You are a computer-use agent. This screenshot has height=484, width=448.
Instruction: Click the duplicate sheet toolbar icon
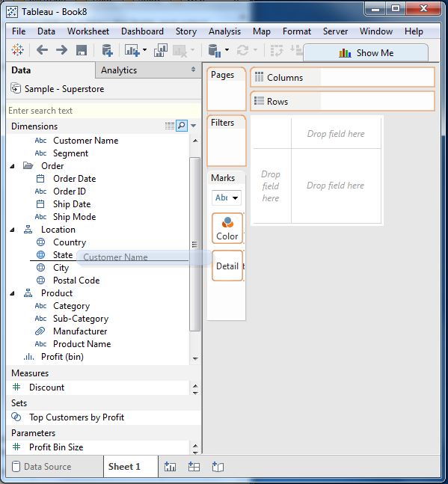click(x=161, y=50)
